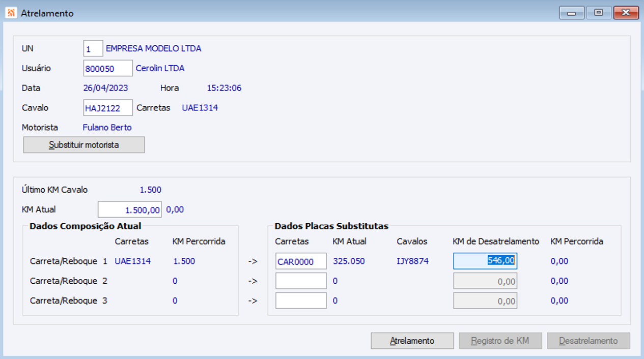Click the 0,00 value beside KM Atual field
The height and width of the screenshot is (359, 644).
pos(175,210)
